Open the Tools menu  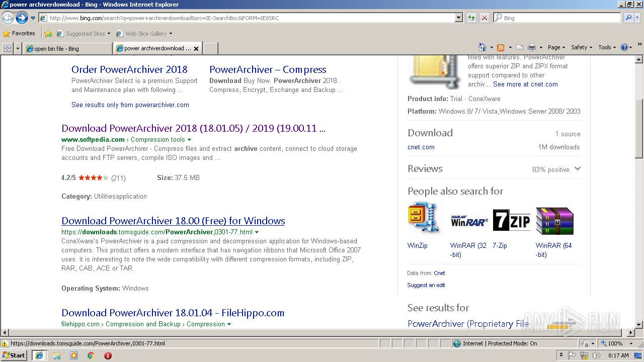(x=607, y=47)
